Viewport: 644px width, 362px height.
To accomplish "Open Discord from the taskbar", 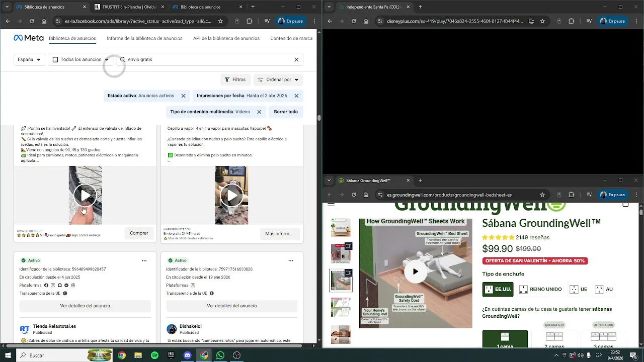I will tap(188, 355).
